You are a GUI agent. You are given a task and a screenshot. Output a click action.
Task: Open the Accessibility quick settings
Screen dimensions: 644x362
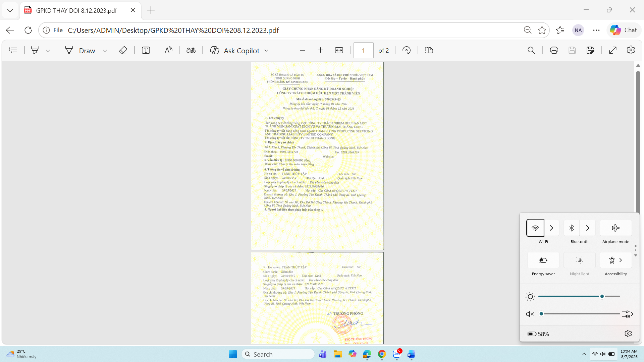point(616,260)
